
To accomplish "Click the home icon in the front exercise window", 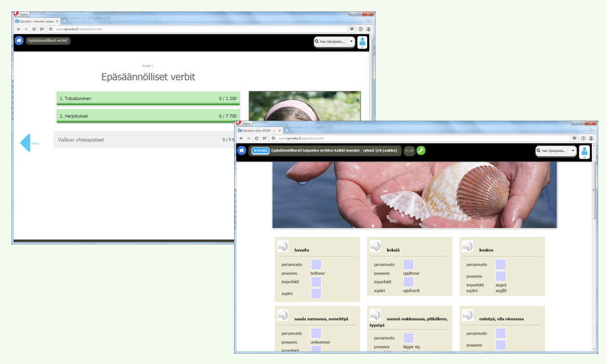I will click(241, 150).
